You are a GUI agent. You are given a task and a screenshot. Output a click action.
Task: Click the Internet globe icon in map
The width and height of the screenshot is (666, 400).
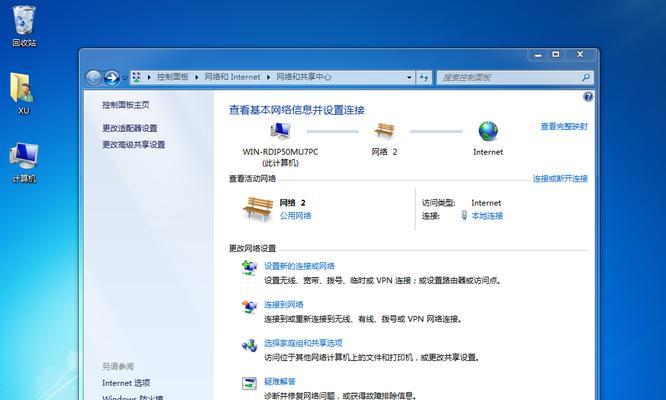coord(488,131)
